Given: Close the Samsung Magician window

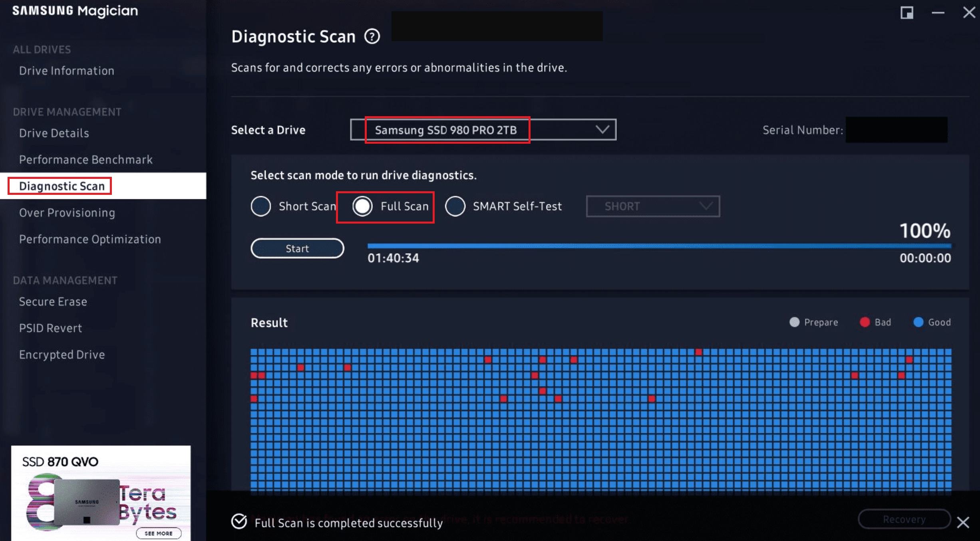Looking at the screenshot, I should pyautogui.click(x=969, y=12).
